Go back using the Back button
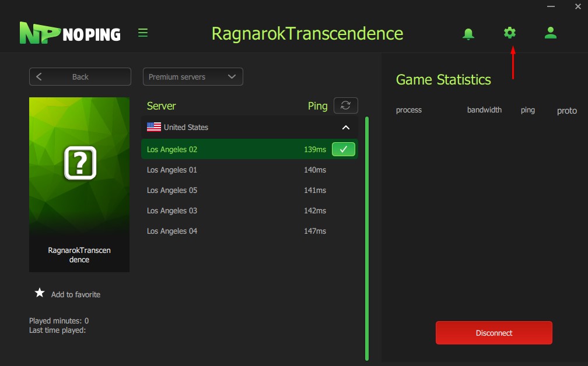 [80, 77]
